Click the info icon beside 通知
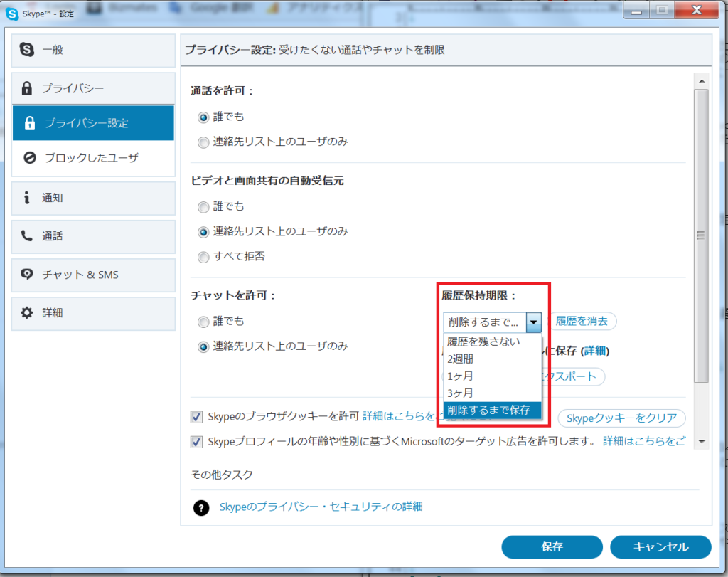Viewport: 728px width, 577px height. pyautogui.click(x=27, y=198)
